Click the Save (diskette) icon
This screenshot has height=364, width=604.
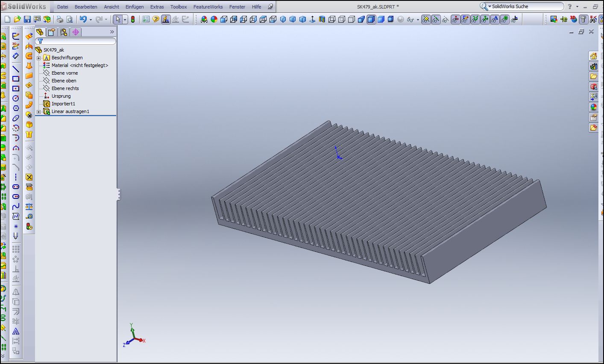click(27, 19)
